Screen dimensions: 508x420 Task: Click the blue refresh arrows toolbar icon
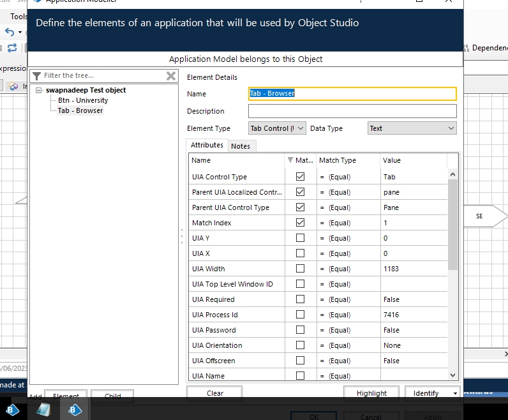pos(12,48)
